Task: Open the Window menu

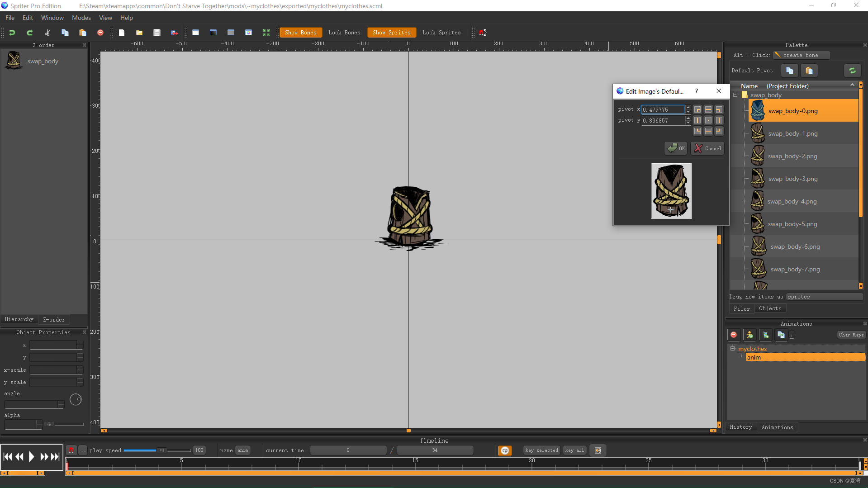Action: (52, 18)
